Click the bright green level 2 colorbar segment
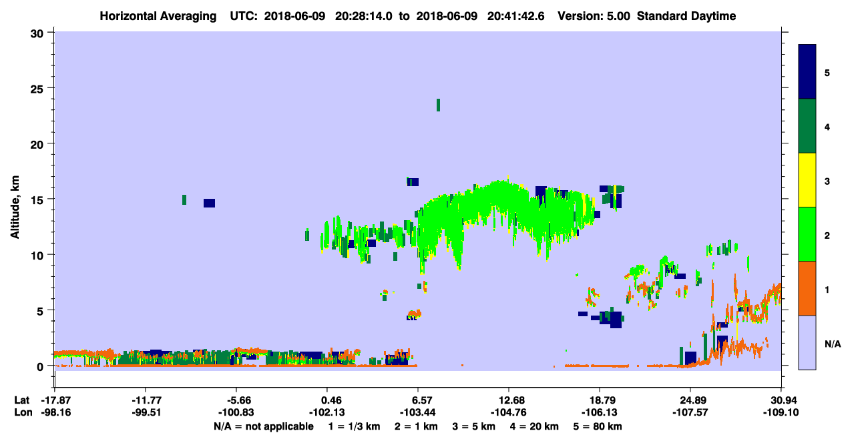Screen dimensions: 868x445 [x=807, y=234]
